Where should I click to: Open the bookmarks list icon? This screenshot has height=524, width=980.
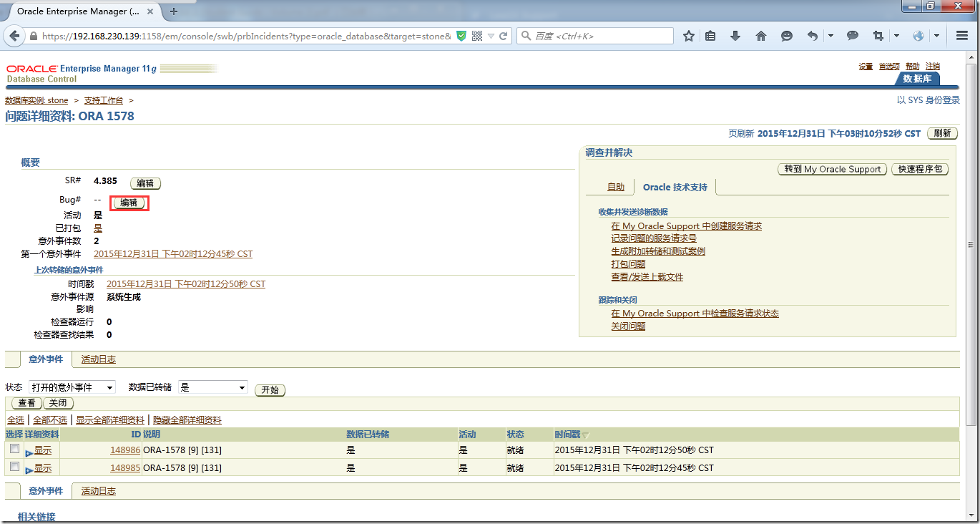710,36
